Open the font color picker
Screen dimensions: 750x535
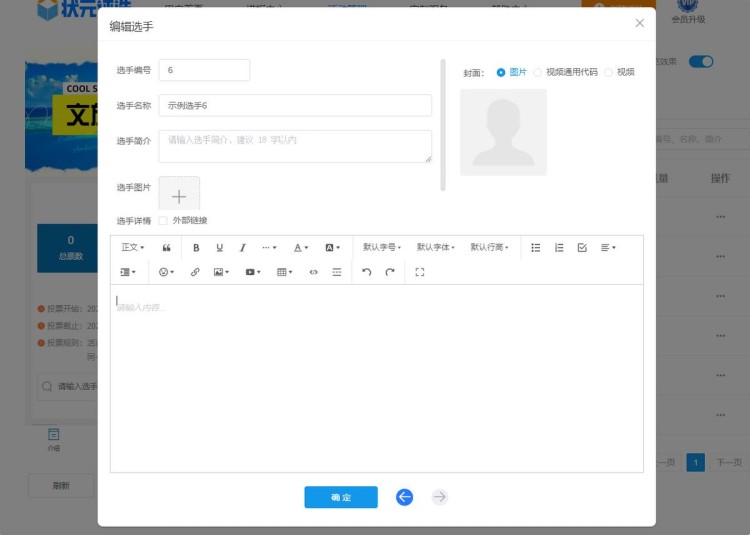(300, 247)
